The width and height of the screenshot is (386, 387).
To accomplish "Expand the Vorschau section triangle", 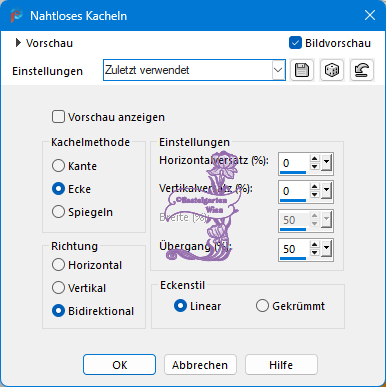I will pos(18,43).
